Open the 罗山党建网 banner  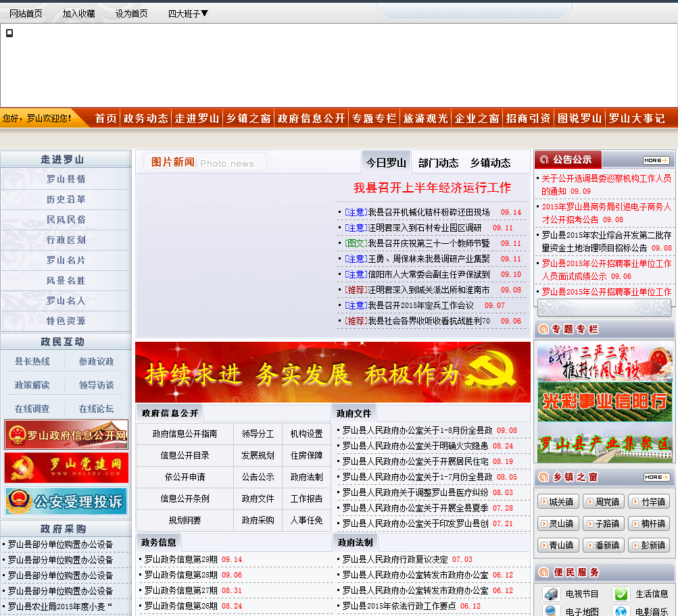66,467
